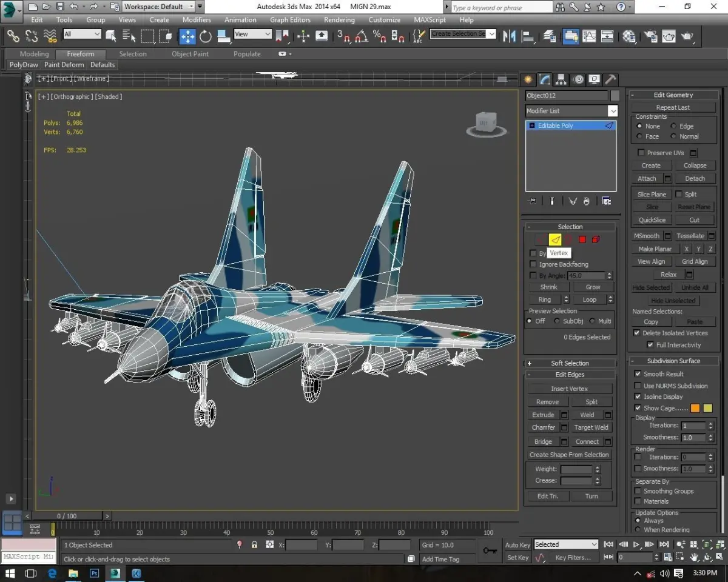Click the Render Production teapot icon
The width and height of the screenshot is (728, 582).
click(687, 36)
